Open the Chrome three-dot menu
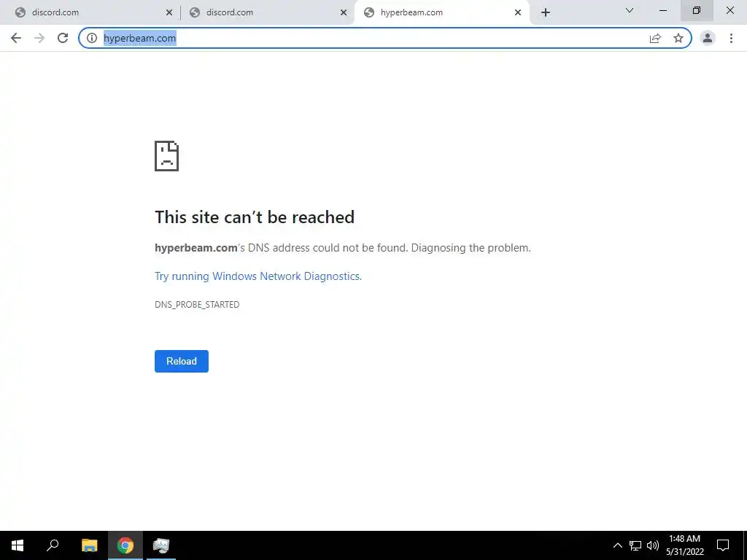Viewport: 747px width, 560px height. click(731, 38)
